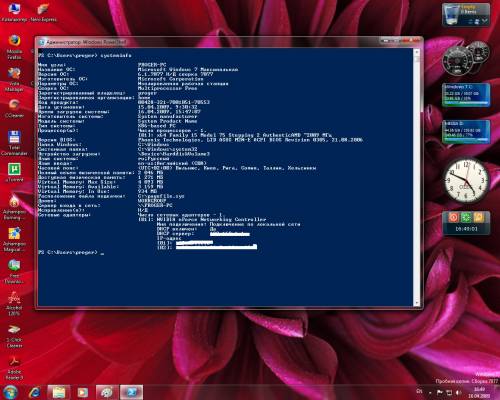Click the PowerShell window title bar icon
Image resolution: width=500 pixels, height=400 pixels.
point(42,42)
